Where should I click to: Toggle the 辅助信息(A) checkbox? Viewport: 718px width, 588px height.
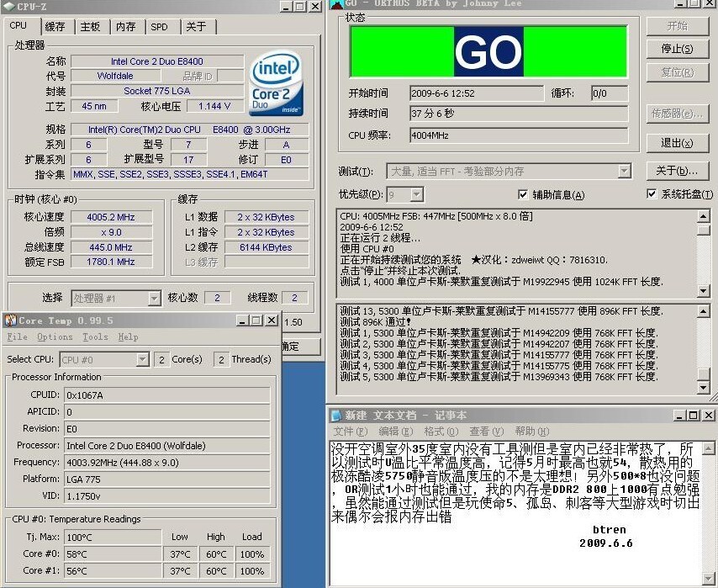pyautogui.click(x=524, y=194)
